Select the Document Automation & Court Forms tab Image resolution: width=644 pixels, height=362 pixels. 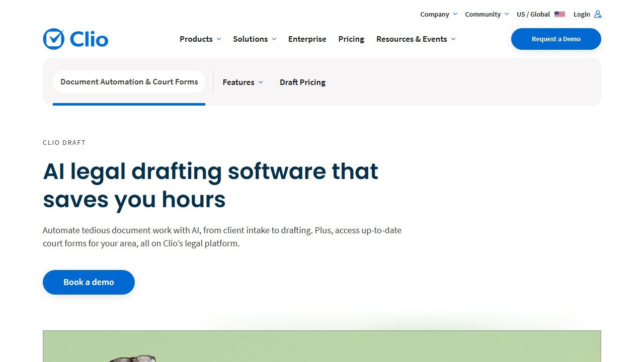(x=129, y=81)
